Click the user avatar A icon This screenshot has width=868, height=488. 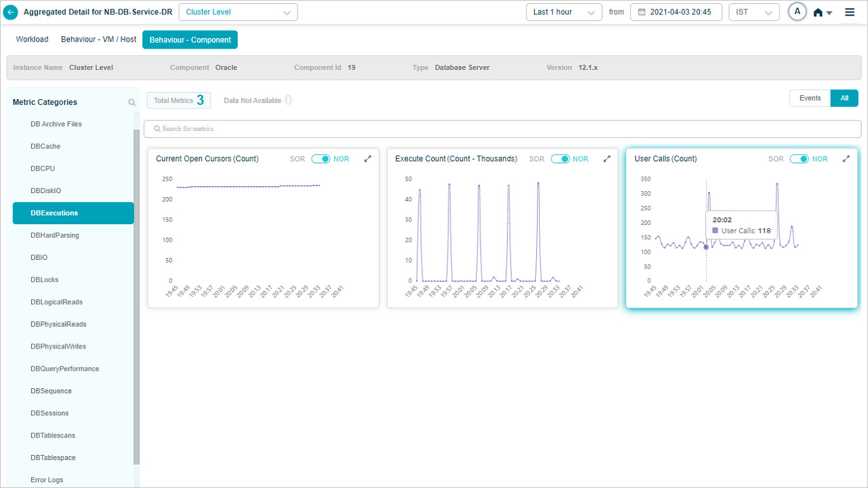797,12
